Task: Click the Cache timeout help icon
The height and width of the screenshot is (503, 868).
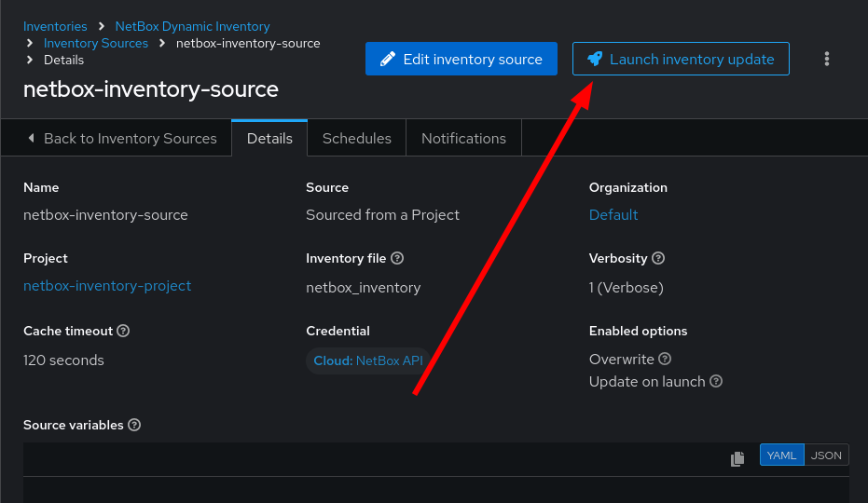Action: pyautogui.click(x=123, y=331)
